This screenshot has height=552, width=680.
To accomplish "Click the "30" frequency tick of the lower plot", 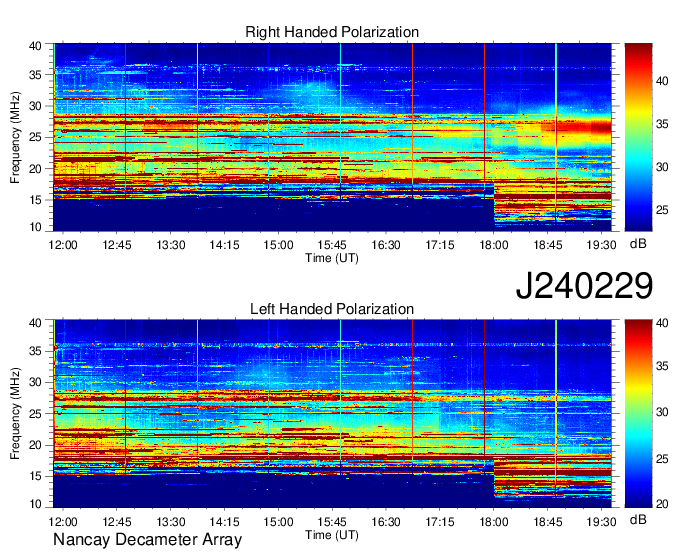I will coord(36,383).
